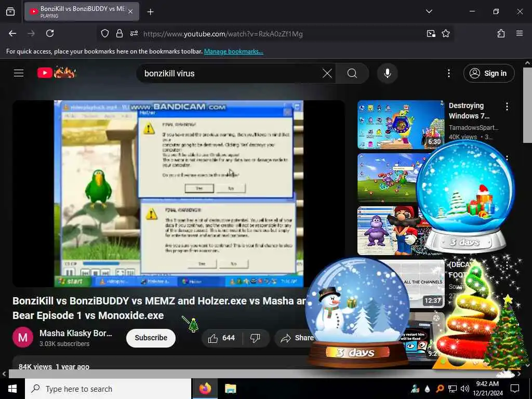
Task: Open YouTube settings three-dot menu
Action: point(448,73)
